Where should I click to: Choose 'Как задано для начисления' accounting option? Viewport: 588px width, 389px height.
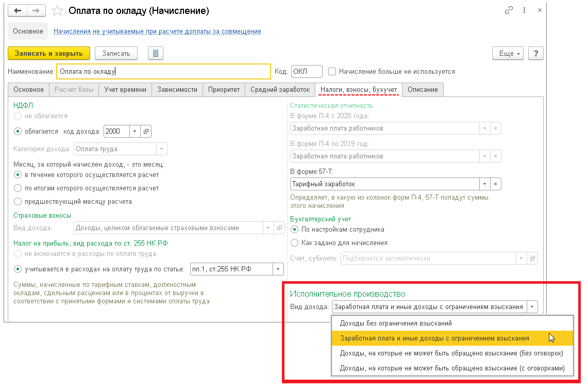click(x=295, y=242)
